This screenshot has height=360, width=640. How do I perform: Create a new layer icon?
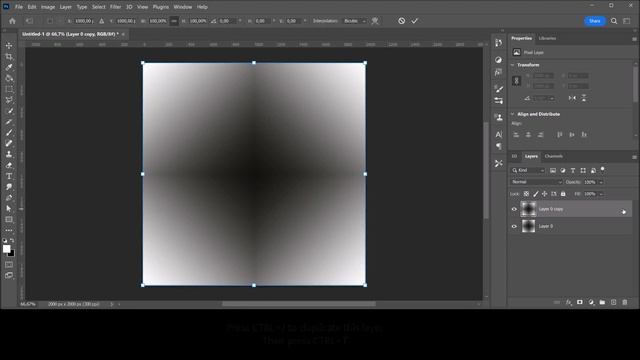[613, 302]
